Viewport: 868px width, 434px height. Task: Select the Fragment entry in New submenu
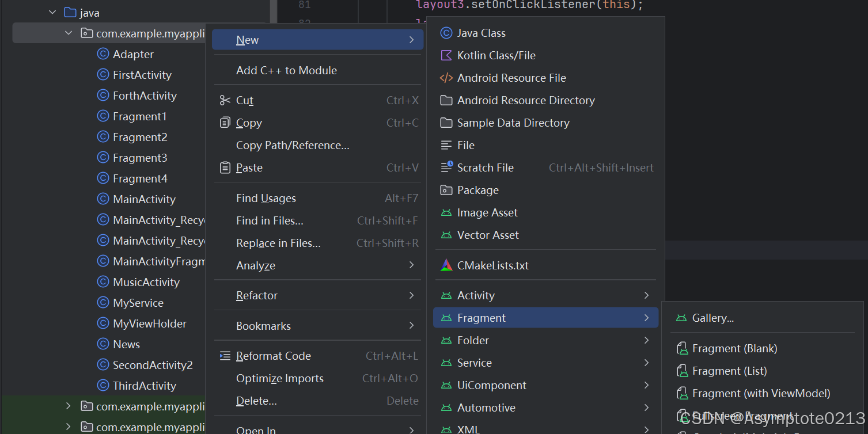coord(545,318)
